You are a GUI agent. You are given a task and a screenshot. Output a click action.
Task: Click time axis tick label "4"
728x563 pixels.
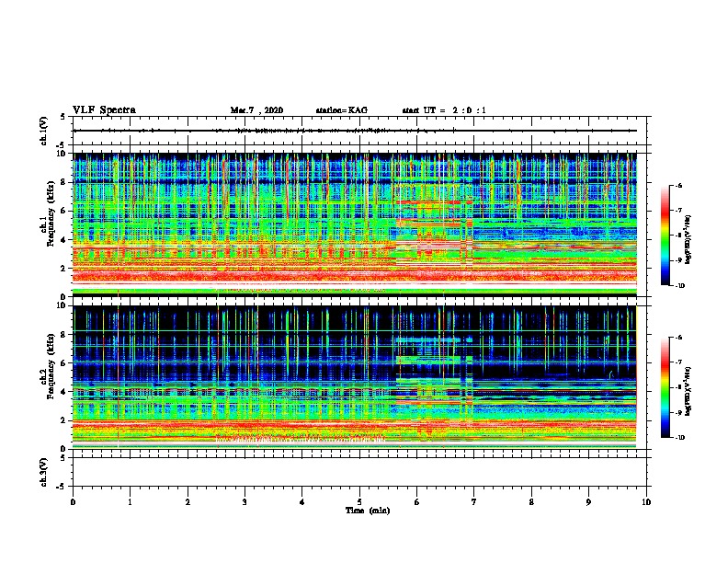pyautogui.click(x=302, y=502)
